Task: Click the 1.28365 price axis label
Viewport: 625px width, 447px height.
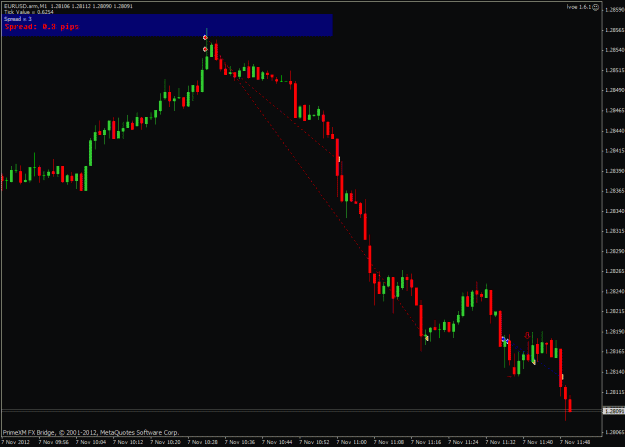Action: [614, 191]
